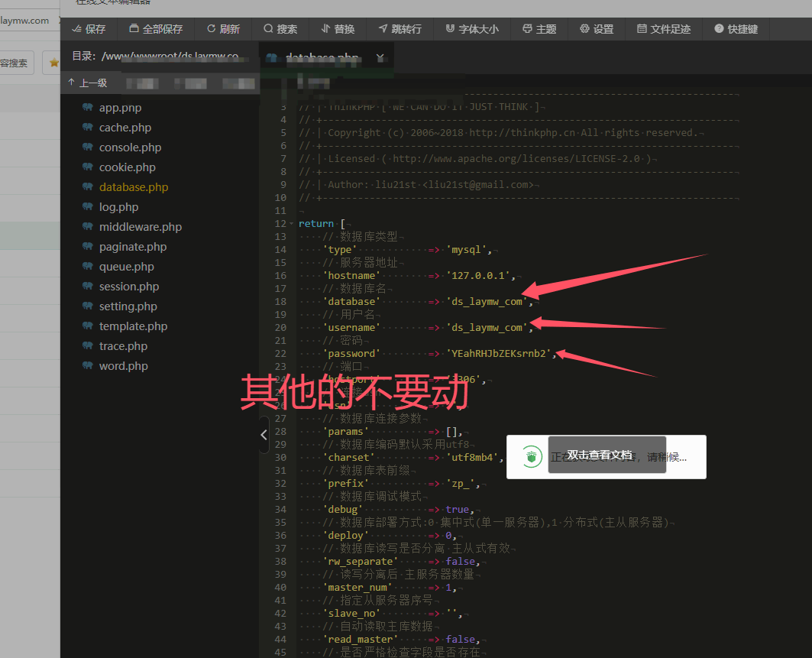The image size is (812, 658).
Task: Open editor 设置 settings
Action: pyautogui.click(x=597, y=29)
